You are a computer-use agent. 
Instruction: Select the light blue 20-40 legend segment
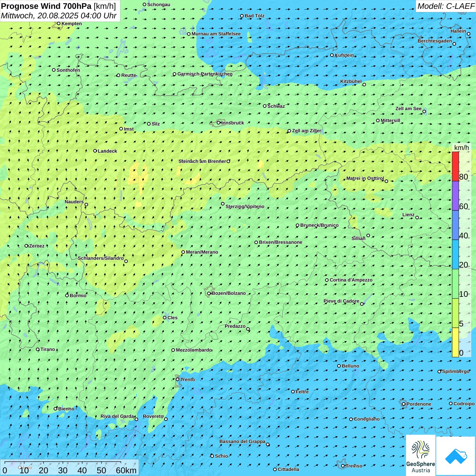coord(455,254)
